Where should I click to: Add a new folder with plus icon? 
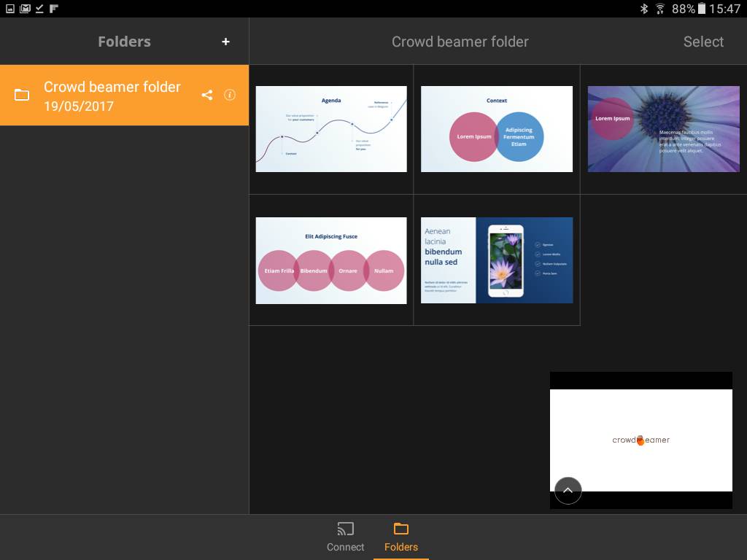(225, 42)
